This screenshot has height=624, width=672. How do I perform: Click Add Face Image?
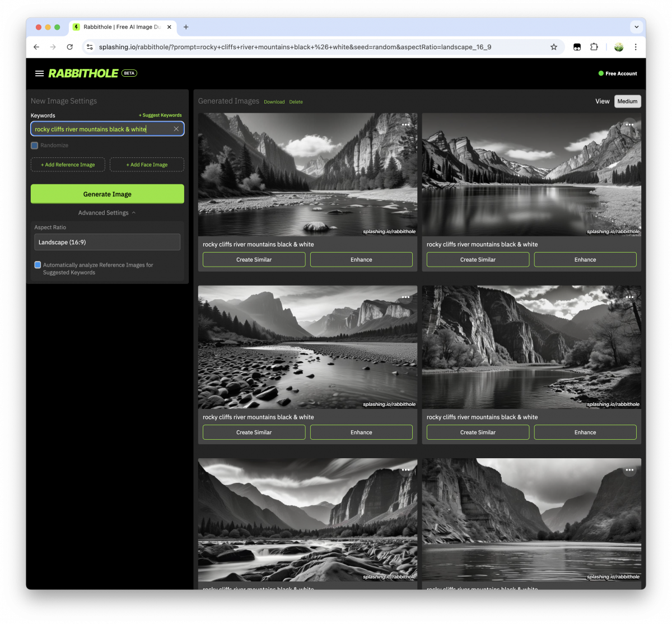pyautogui.click(x=147, y=165)
